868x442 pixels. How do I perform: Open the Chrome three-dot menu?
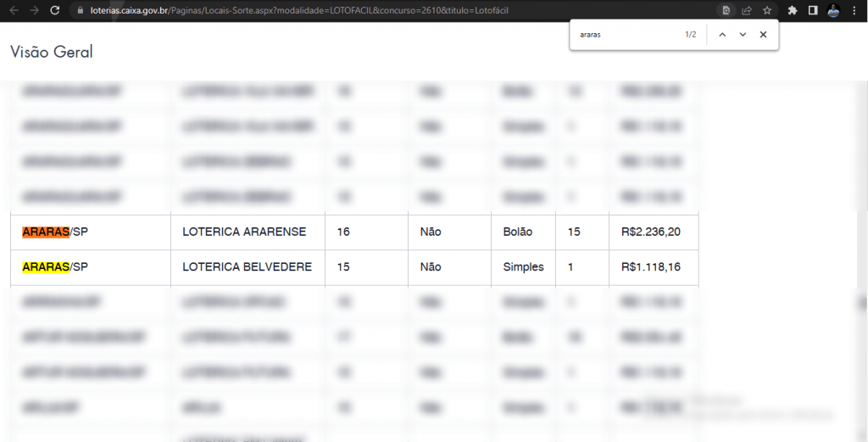click(854, 11)
